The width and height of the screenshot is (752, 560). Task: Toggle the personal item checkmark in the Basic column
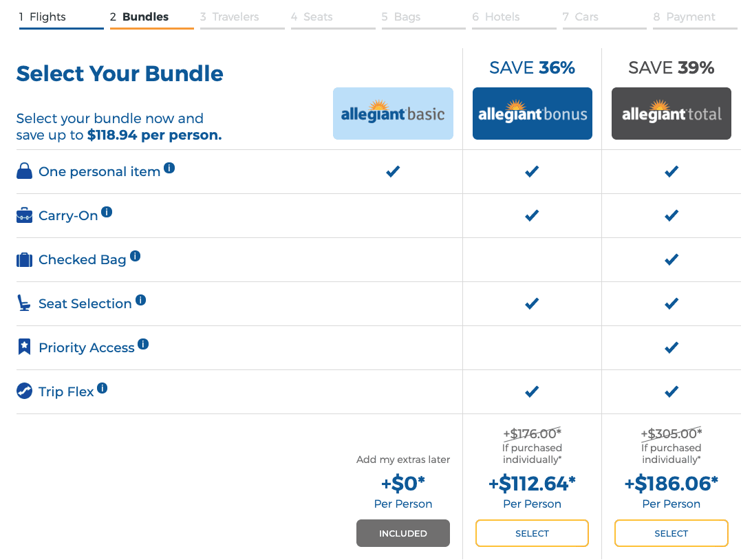393,171
